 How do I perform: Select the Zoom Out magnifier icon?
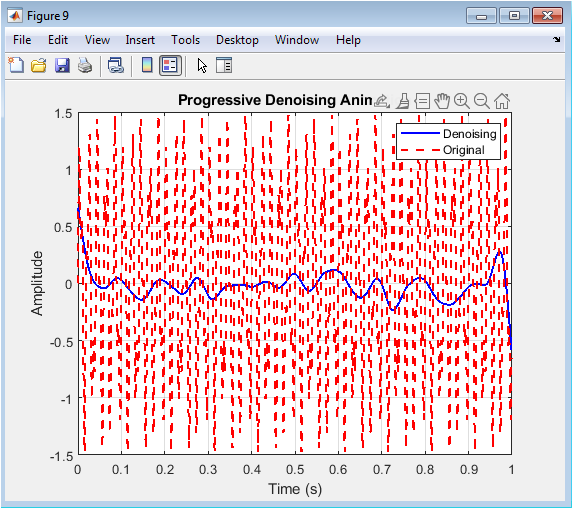[482, 100]
